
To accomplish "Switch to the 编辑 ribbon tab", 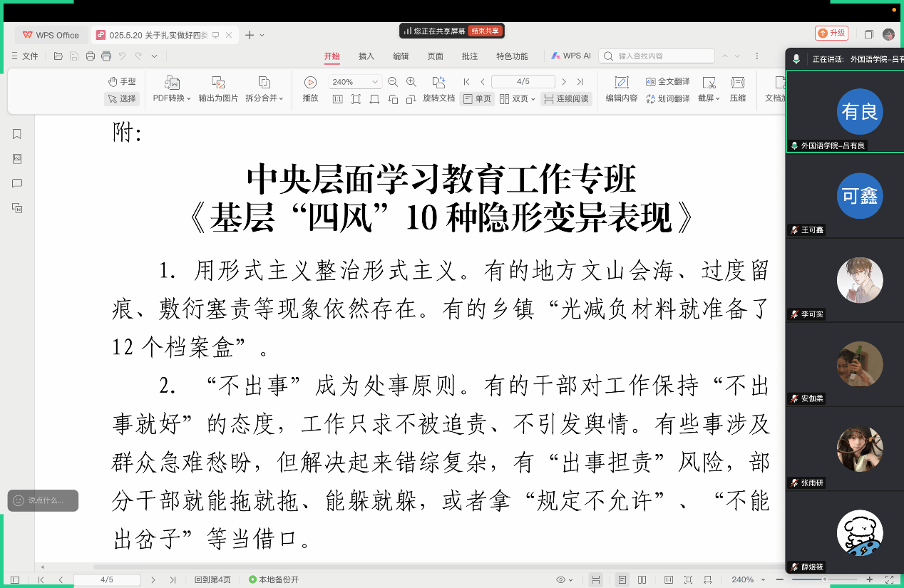I will click(x=401, y=56).
